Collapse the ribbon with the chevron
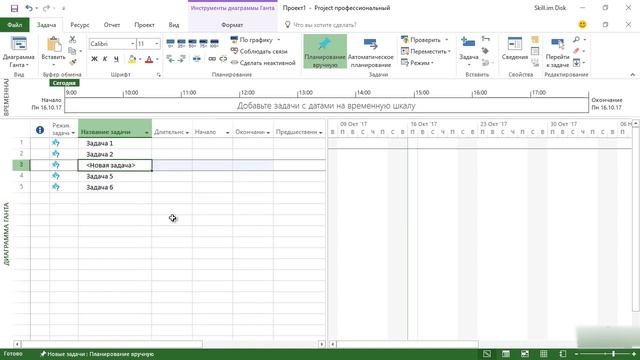 click(x=632, y=75)
